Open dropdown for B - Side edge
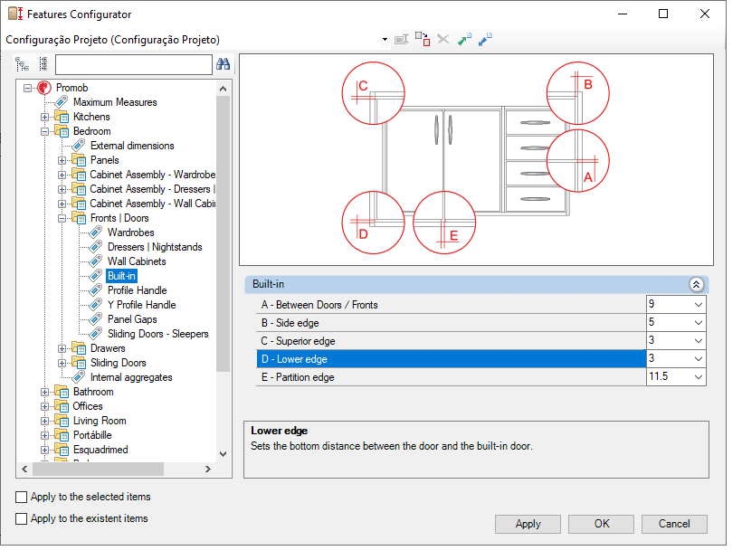The width and height of the screenshot is (742, 560). click(x=698, y=323)
